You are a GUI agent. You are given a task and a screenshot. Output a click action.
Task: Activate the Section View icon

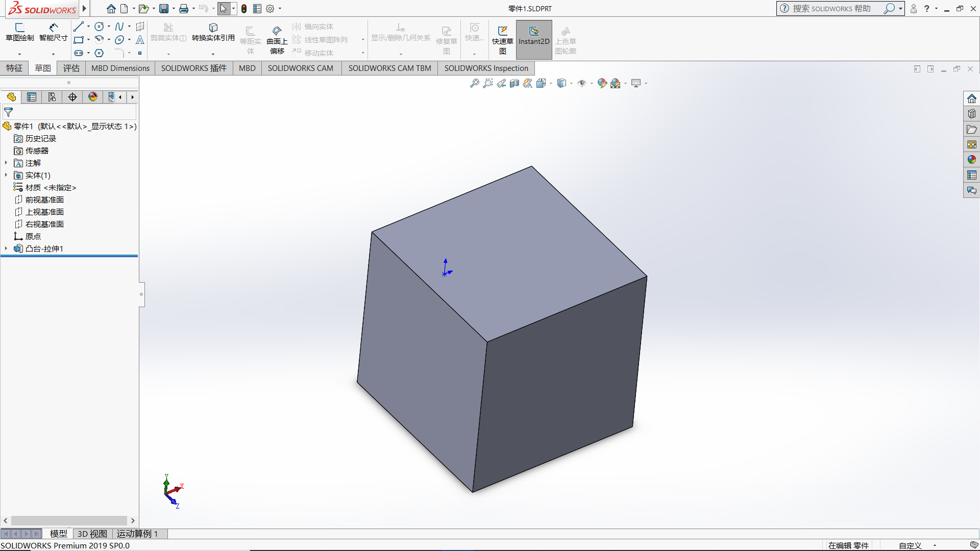pos(514,83)
